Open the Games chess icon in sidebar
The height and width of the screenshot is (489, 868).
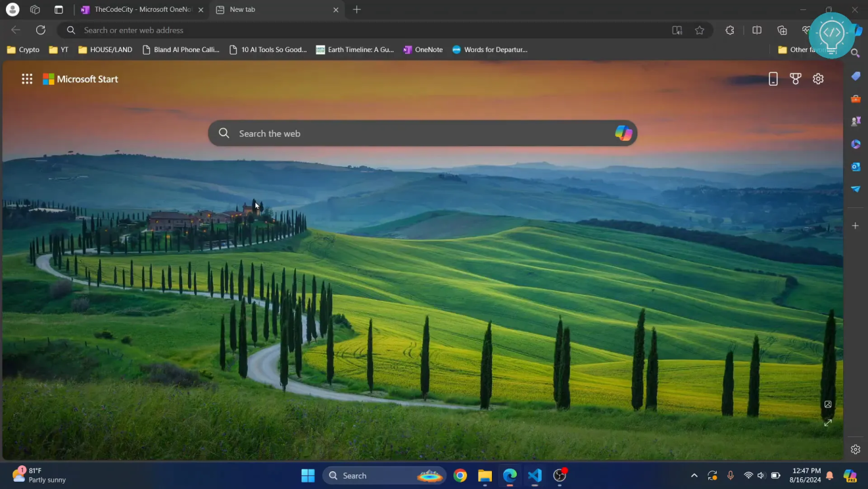tap(856, 122)
